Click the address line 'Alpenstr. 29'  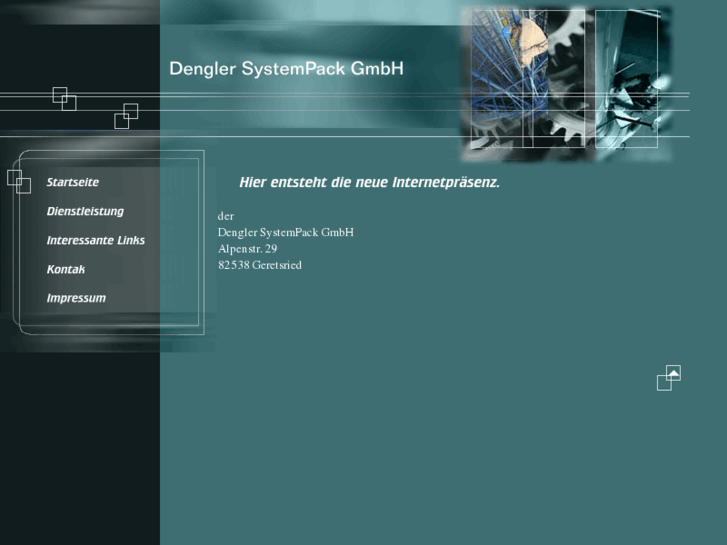(x=248, y=249)
